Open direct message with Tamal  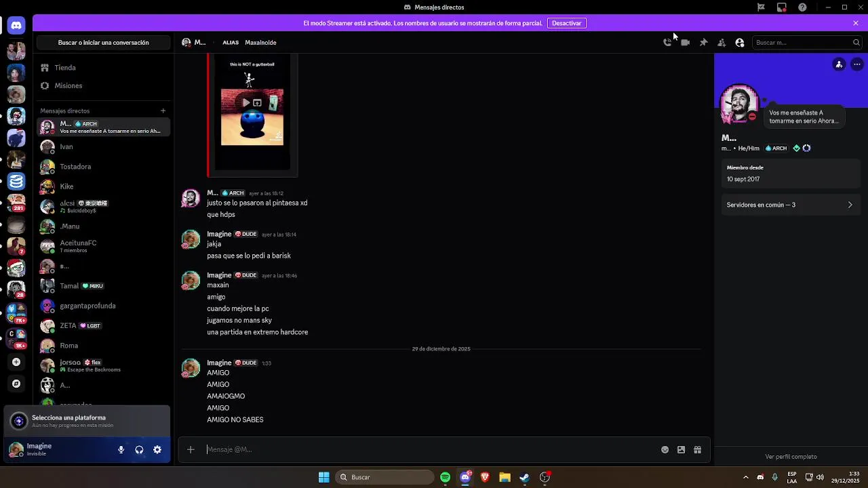click(x=104, y=286)
